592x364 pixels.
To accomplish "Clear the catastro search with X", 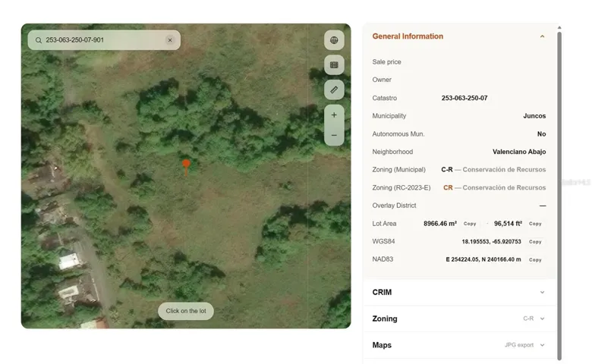I will click(170, 40).
